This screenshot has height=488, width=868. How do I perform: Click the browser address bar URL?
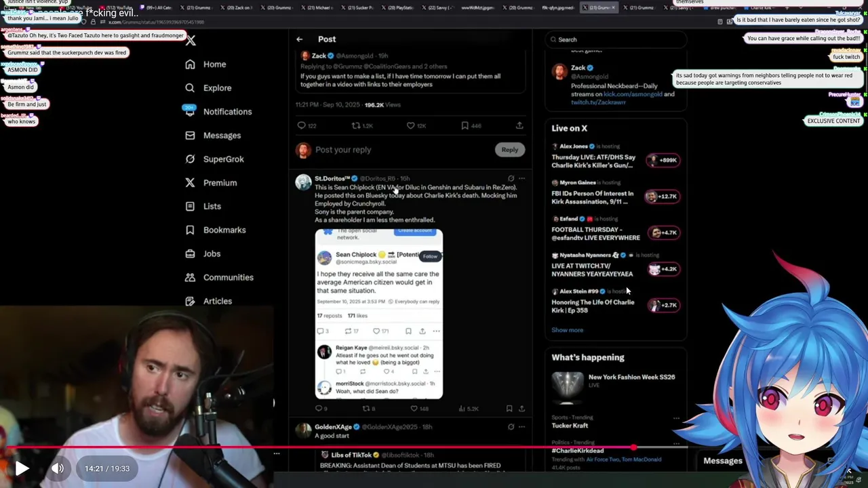coord(156,22)
